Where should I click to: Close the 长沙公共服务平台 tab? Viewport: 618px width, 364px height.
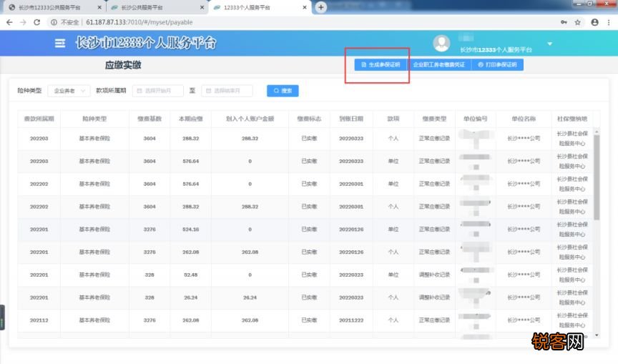click(202, 7)
